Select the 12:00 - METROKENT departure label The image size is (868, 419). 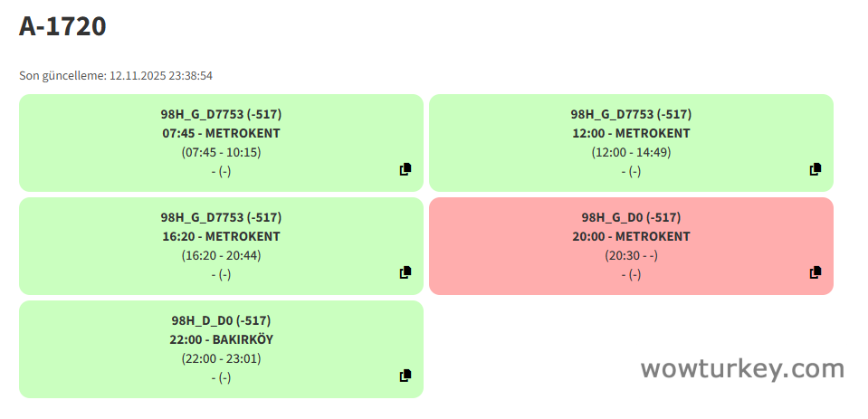[x=631, y=133]
